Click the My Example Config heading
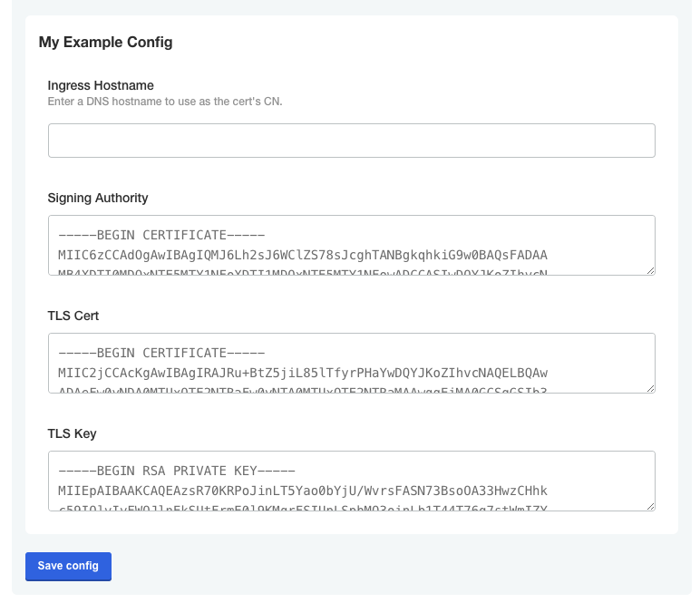 click(105, 42)
